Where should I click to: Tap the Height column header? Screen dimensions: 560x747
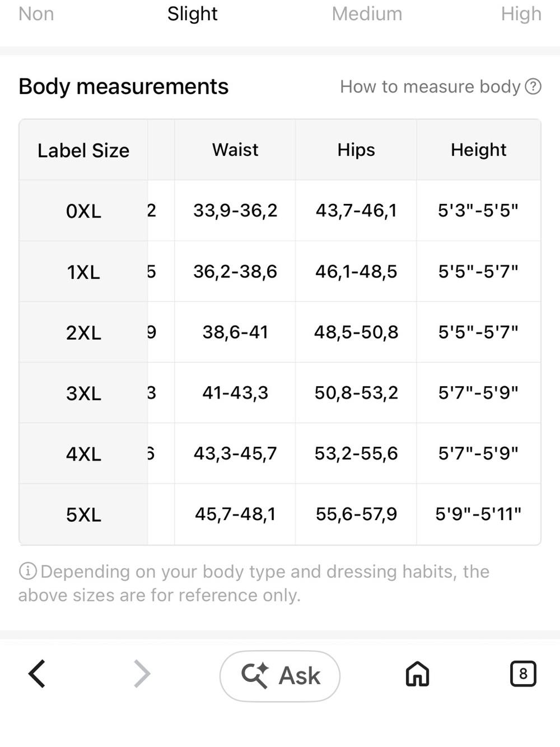point(479,150)
